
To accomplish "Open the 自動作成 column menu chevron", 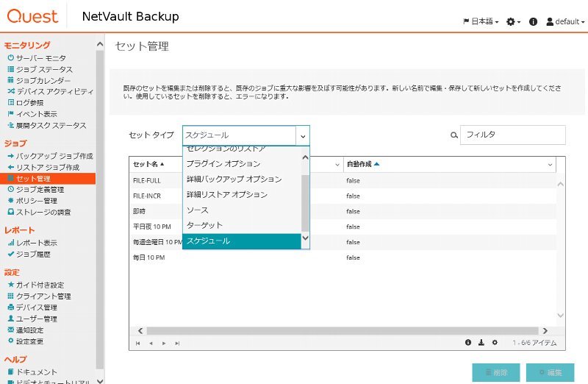I will pyautogui.click(x=550, y=164).
